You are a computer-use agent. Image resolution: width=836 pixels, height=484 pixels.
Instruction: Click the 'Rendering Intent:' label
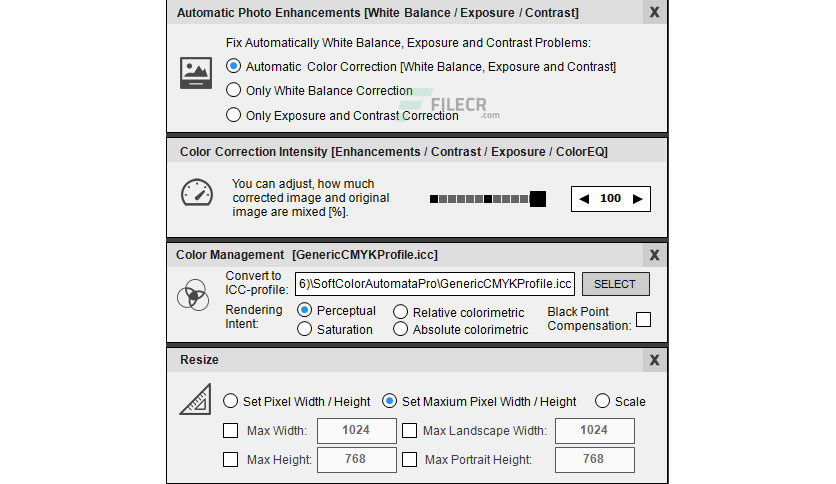[254, 317]
